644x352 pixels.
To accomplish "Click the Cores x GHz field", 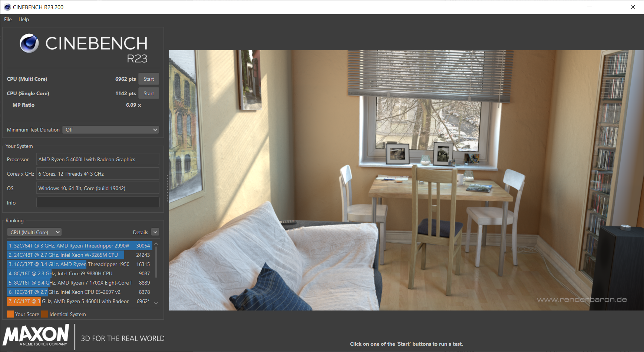I will pyautogui.click(x=98, y=174).
